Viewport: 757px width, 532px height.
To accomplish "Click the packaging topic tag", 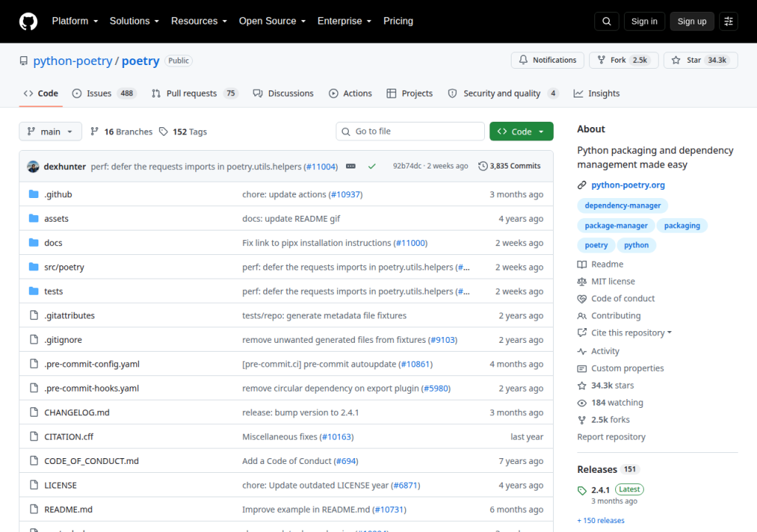I will pos(682,225).
